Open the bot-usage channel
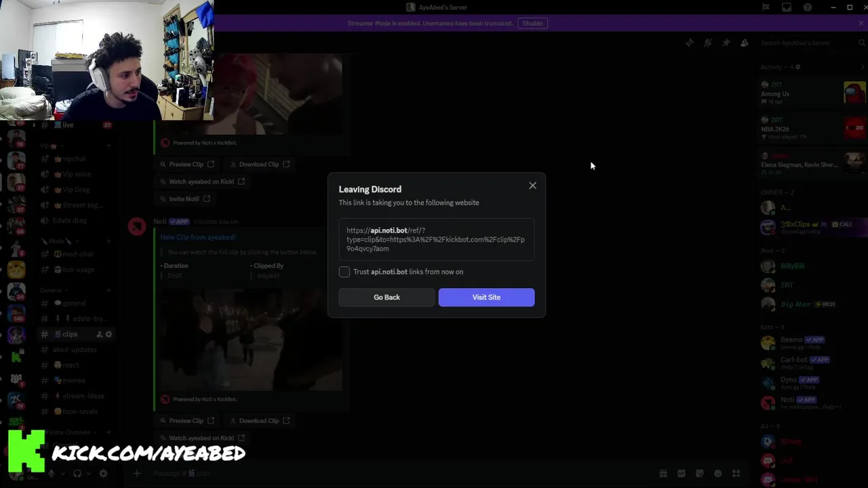The image size is (868, 488). point(75,270)
